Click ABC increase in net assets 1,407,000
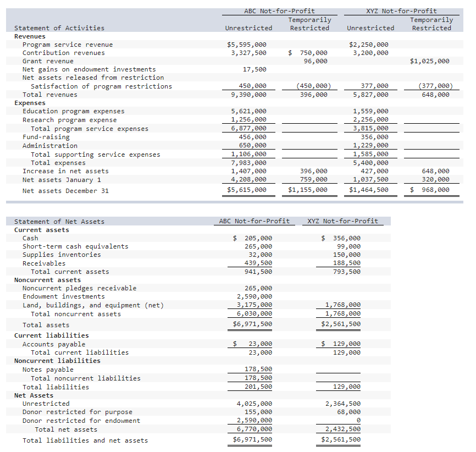476x452 pixels. [x=248, y=171]
